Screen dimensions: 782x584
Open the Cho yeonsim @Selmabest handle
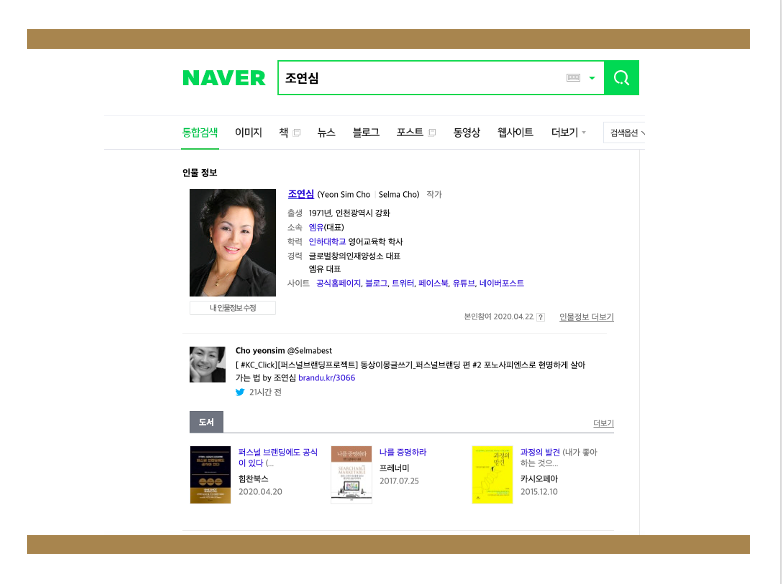pyautogui.click(x=284, y=351)
